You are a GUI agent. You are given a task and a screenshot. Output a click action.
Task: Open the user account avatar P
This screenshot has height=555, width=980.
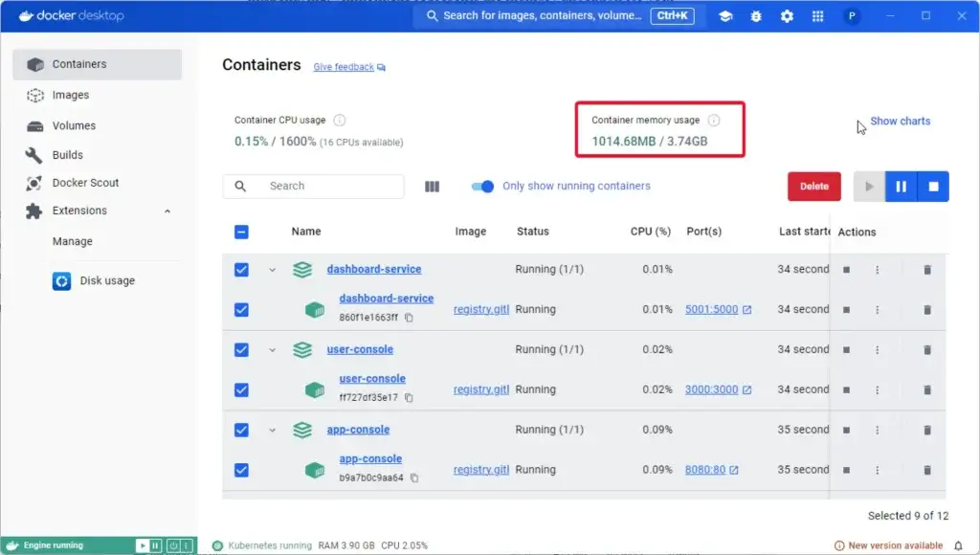click(851, 16)
